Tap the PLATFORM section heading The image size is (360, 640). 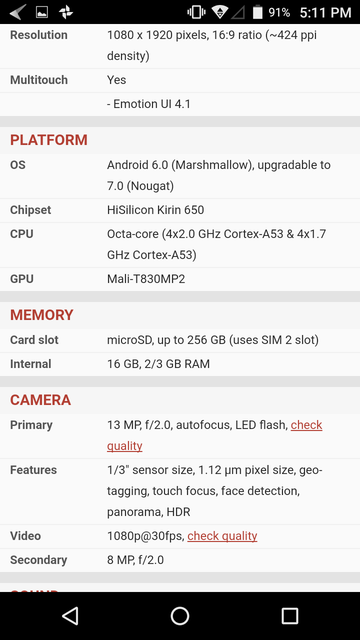49,140
